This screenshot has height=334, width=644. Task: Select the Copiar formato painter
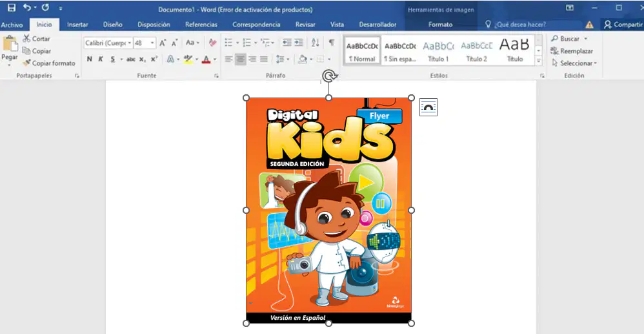coord(49,63)
